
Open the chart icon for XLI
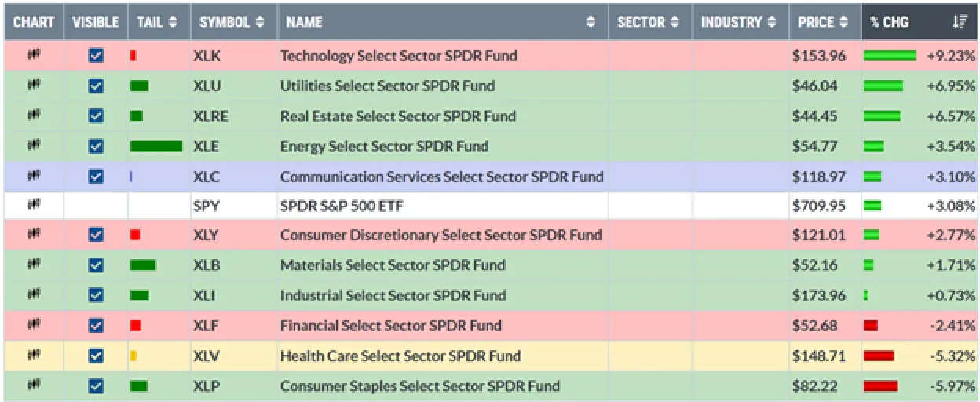click(34, 295)
